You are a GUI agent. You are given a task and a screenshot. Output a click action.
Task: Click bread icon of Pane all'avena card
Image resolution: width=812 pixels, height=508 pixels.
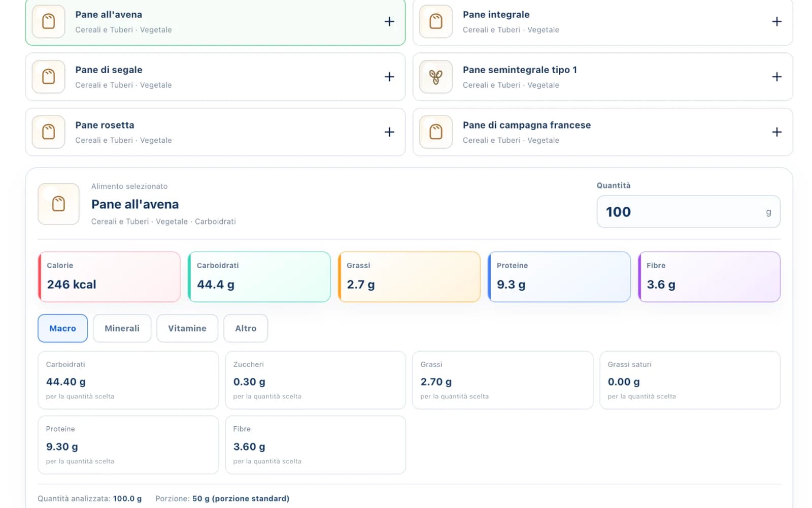tap(48, 21)
